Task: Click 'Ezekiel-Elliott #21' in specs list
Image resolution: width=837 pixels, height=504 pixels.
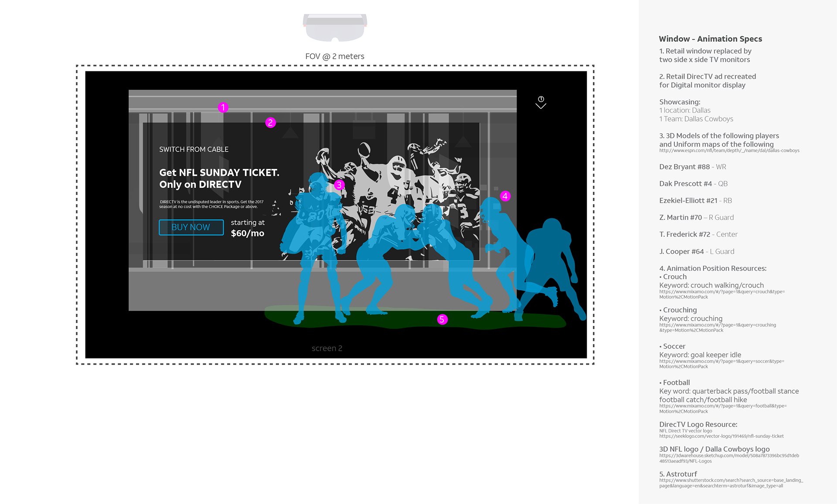Action: tap(688, 201)
